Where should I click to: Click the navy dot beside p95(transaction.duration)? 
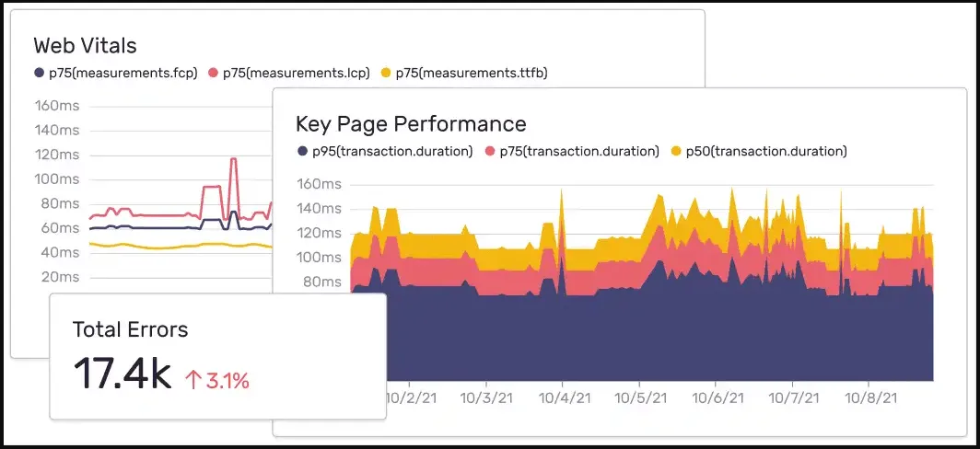point(302,151)
